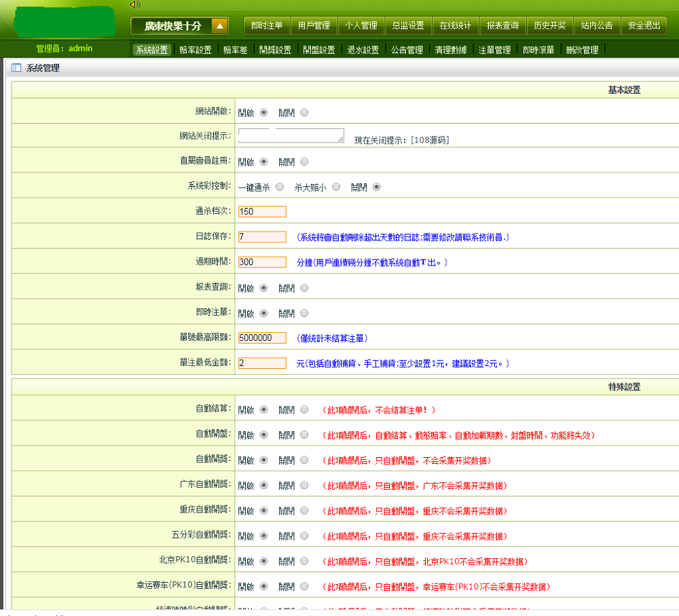This screenshot has height=616, width=679.
Task: Click the speaker sound icon at top
Action: coord(134,5)
